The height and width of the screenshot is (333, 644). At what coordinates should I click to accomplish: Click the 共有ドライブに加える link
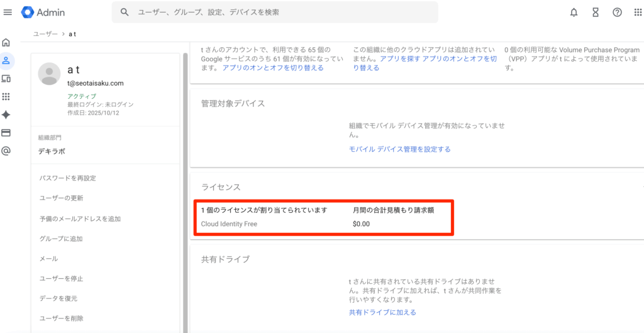click(x=382, y=312)
